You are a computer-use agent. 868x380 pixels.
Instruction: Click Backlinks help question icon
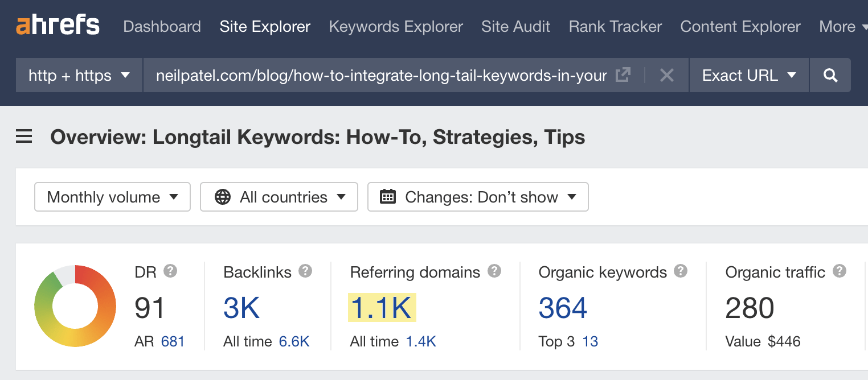pyautogui.click(x=305, y=271)
